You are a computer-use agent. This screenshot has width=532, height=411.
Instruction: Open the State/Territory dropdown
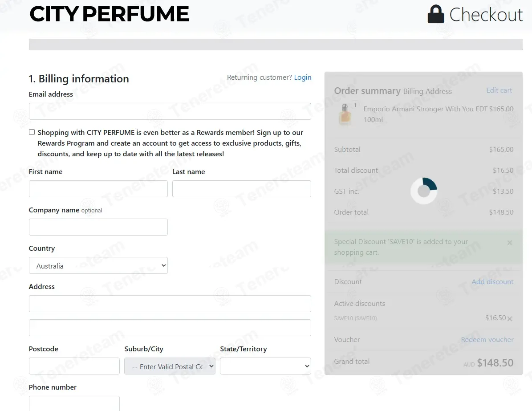pyautogui.click(x=265, y=366)
